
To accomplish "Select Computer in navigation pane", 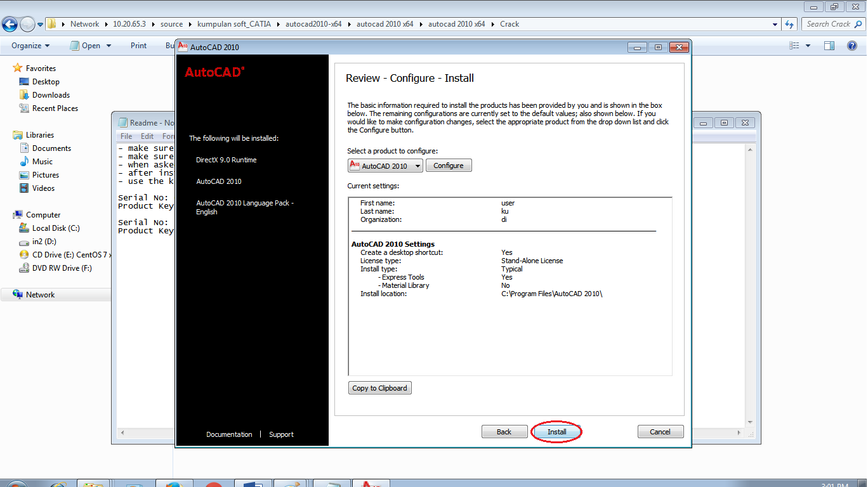I will pos(43,215).
